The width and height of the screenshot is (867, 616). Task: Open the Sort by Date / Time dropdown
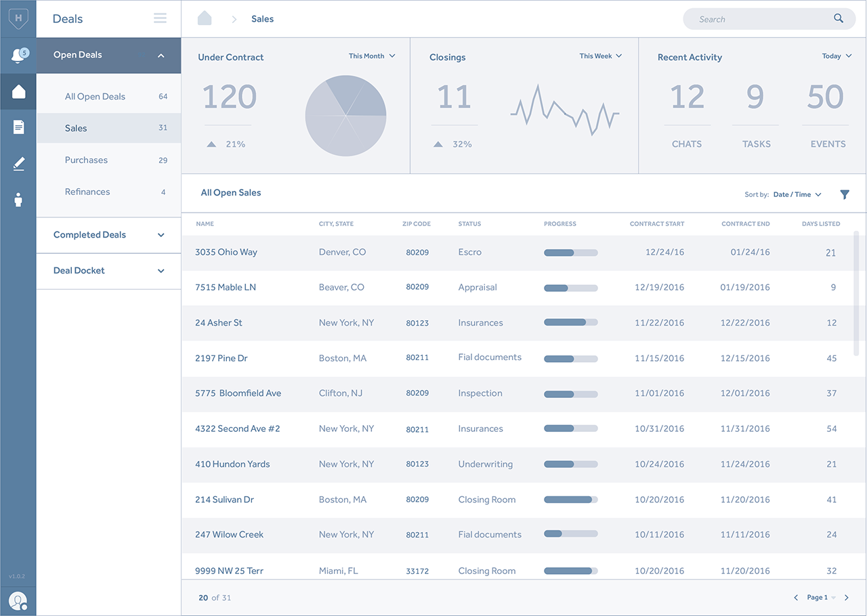coord(797,195)
